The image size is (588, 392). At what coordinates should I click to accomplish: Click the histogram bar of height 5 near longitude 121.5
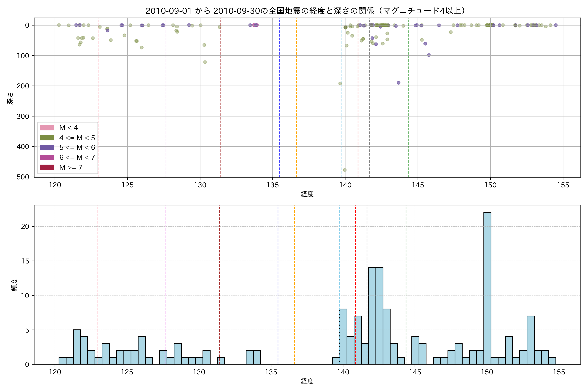click(x=77, y=347)
